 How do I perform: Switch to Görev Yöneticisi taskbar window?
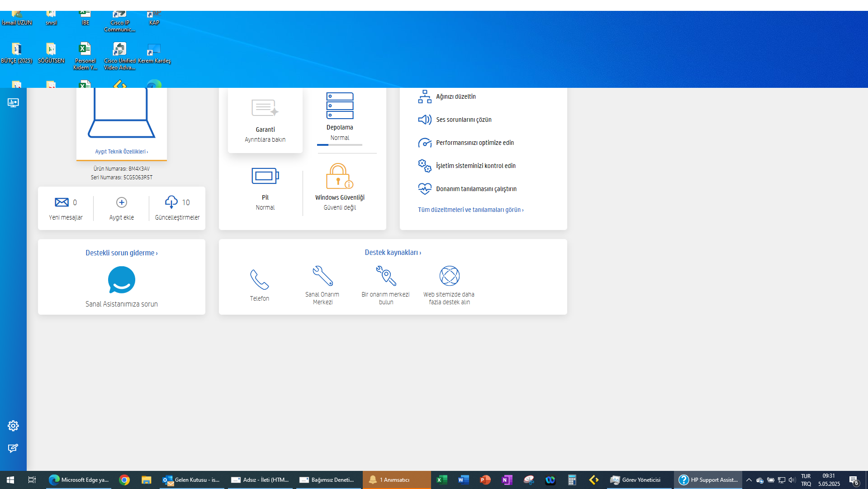639,480
